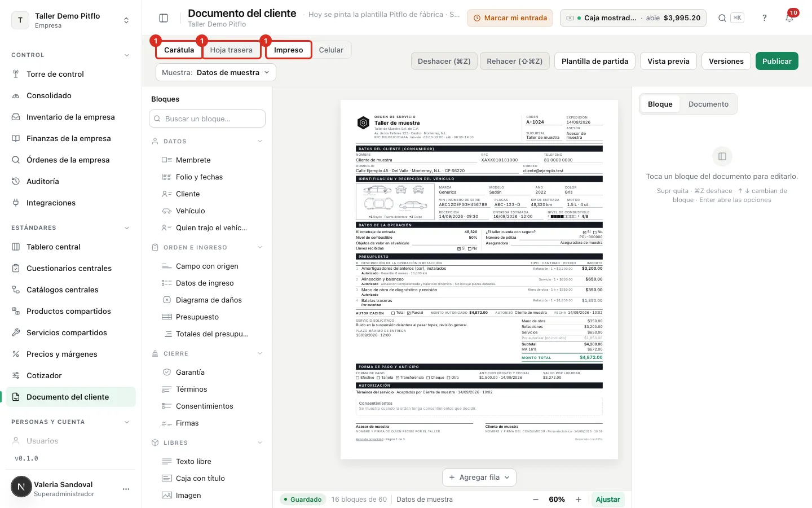The image size is (812, 508).
Task: Collapse the ESTÁNDARES sidebar section
Action: pyautogui.click(x=127, y=228)
